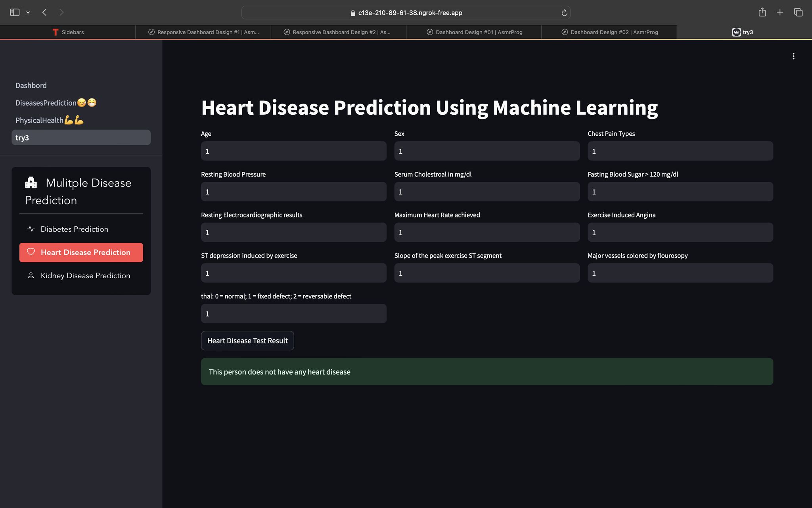This screenshot has width=812, height=508.
Task: Go back using the back arrow
Action: coord(45,12)
